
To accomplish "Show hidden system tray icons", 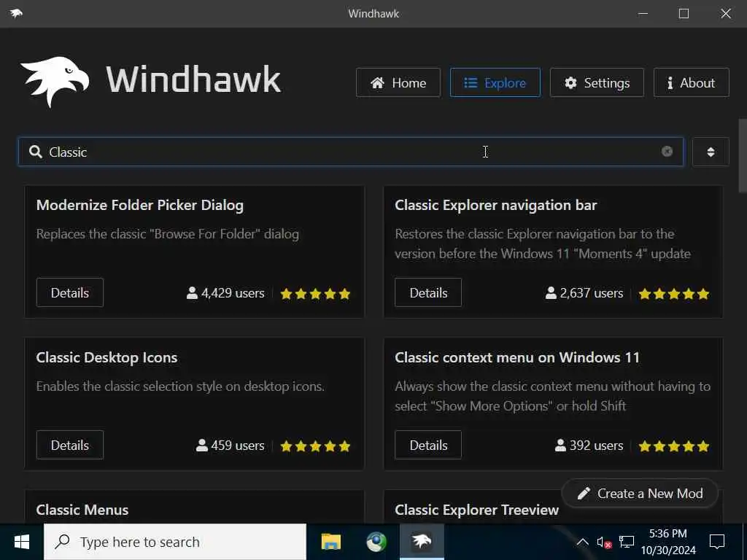I will [x=582, y=542].
